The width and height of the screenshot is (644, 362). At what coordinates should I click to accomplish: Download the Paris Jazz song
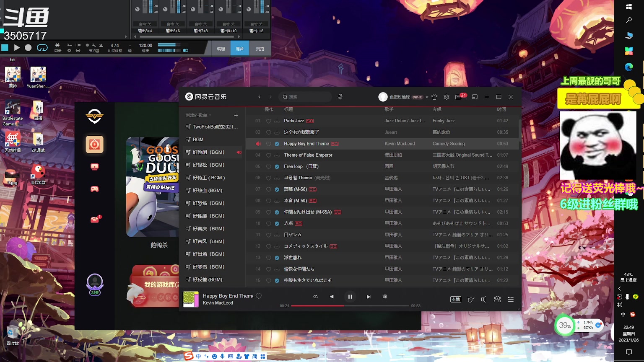pyautogui.click(x=277, y=121)
